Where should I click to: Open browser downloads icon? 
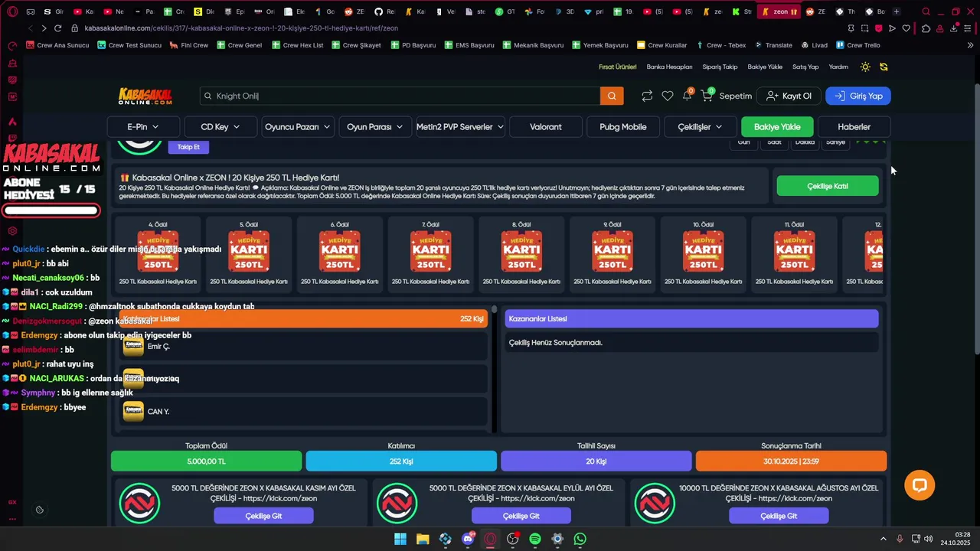click(954, 28)
